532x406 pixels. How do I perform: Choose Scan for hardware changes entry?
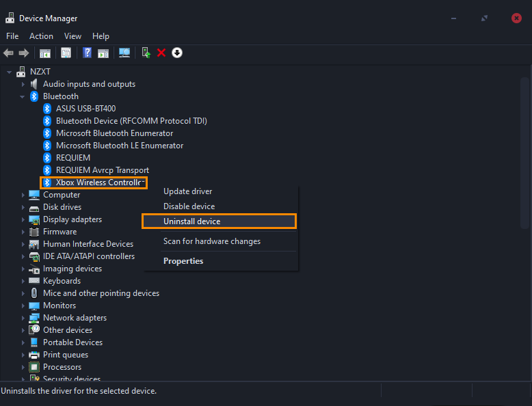(x=221, y=241)
